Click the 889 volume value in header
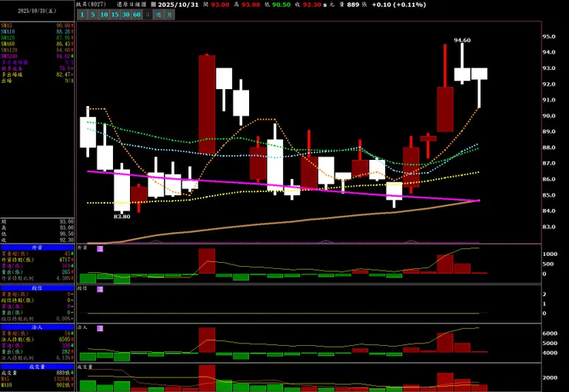569x392 pixels. [x=353, y=5]
